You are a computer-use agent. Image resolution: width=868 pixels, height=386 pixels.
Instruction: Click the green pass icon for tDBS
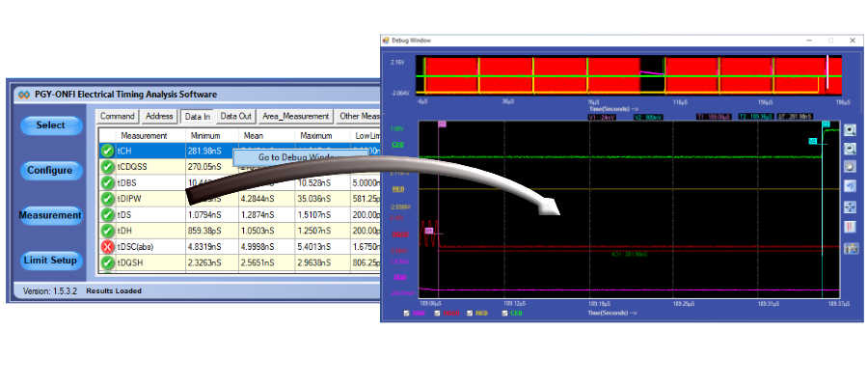coord(108,182)
